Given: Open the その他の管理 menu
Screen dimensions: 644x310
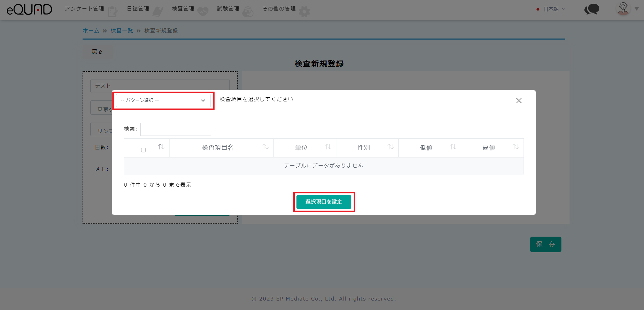Looking at the screenshot, I should (x=279, y=9).
